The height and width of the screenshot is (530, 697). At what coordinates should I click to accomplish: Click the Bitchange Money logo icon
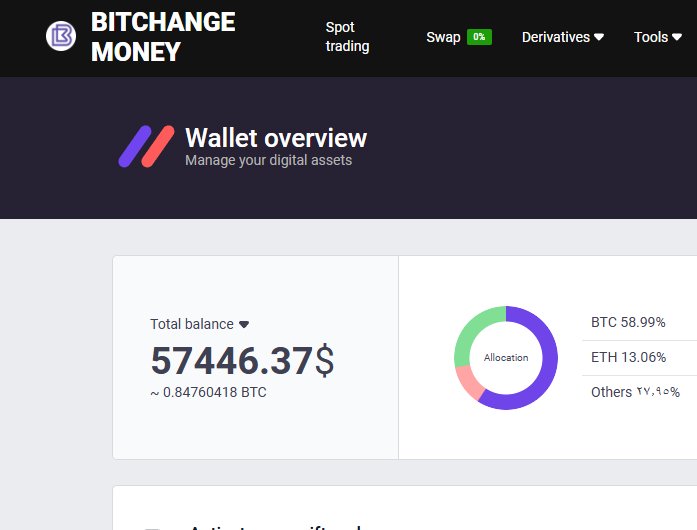pyautogui.click(x=61, y=36)
